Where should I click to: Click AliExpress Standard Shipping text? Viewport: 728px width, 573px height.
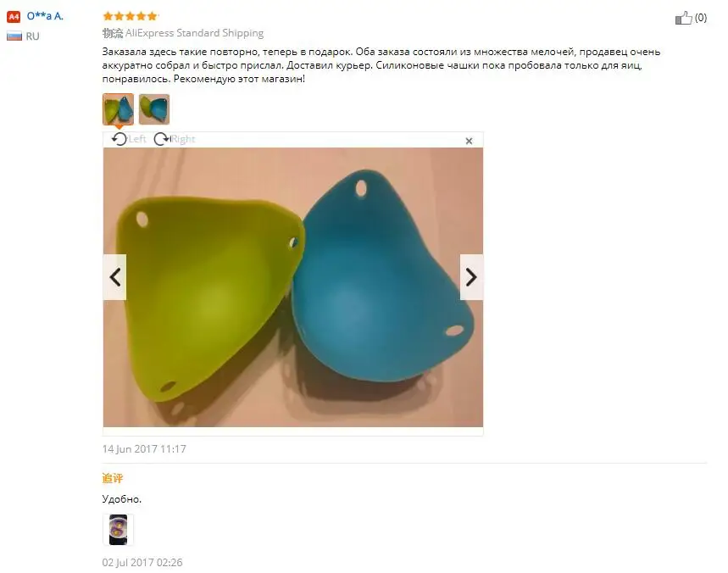[x=194, y=33]
